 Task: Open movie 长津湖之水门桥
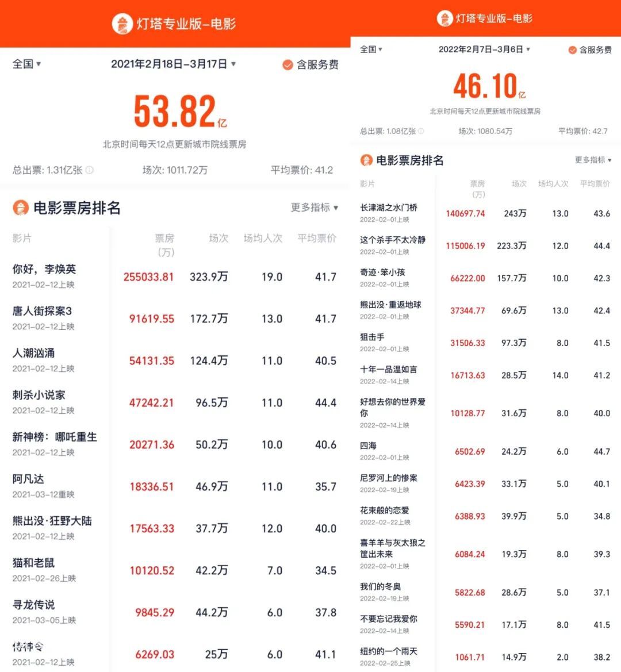click(389, 208)
